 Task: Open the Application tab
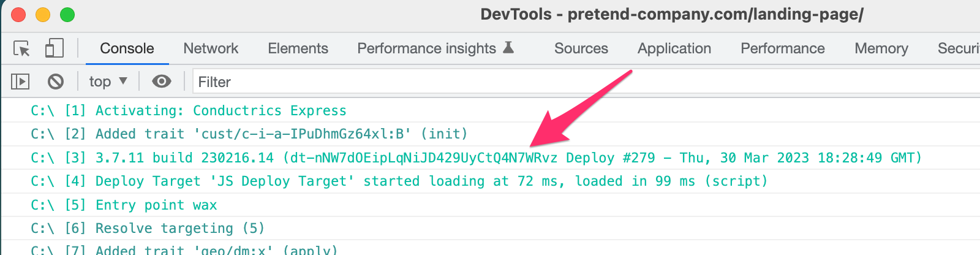tap(674, 48)
